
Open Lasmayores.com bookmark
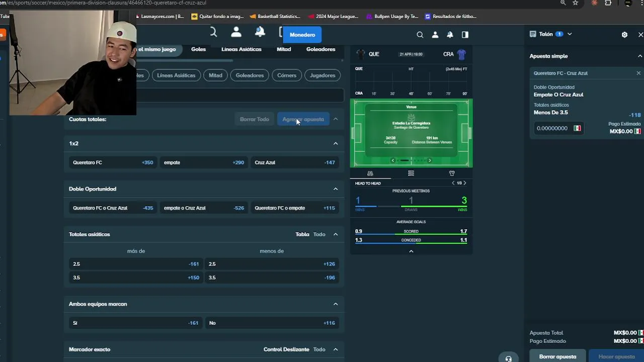[x=160, y=16]
